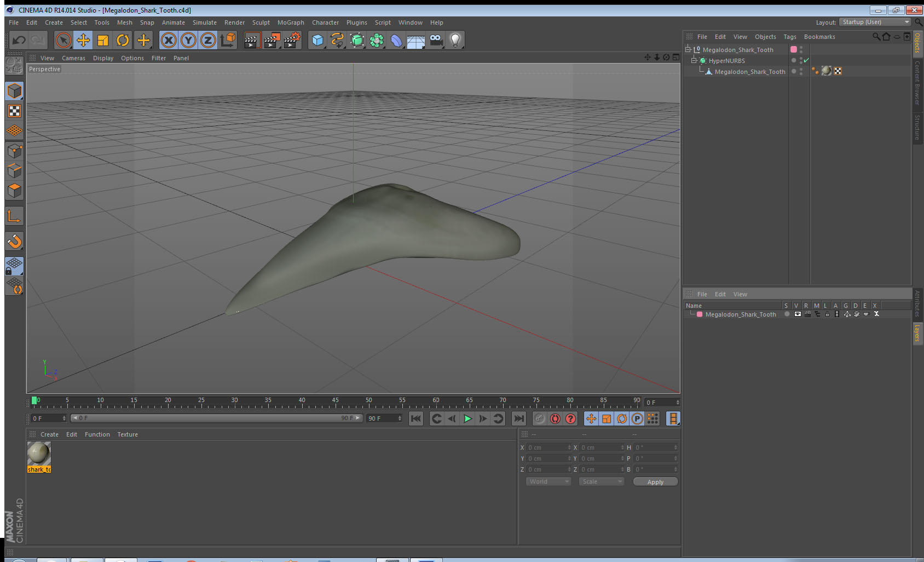The image size is (924, 562).
Task: Click the texture tag on Megalodon_Shark_Tooth
Action: [827, 71]
